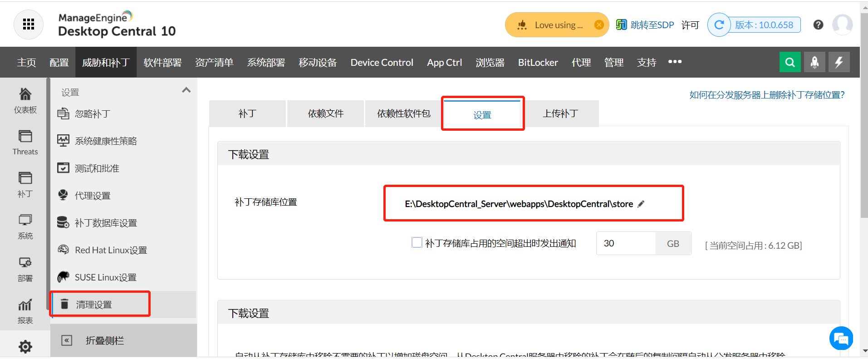
Task: Go to the 主页 menu
Action: click(26, 62)
